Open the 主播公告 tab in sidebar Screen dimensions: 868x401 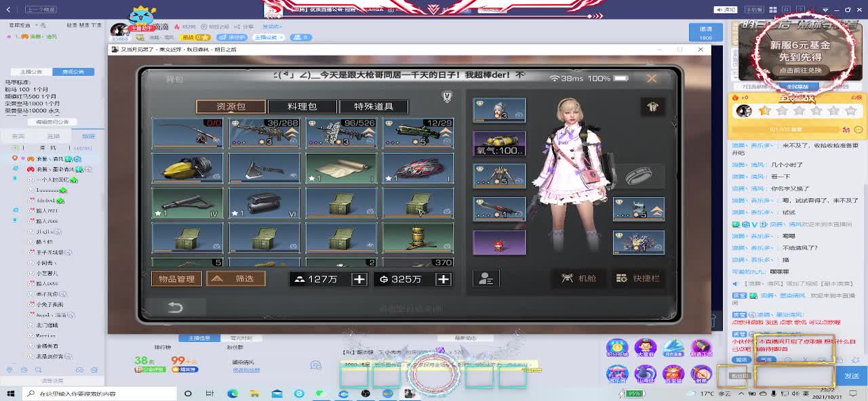31,72
